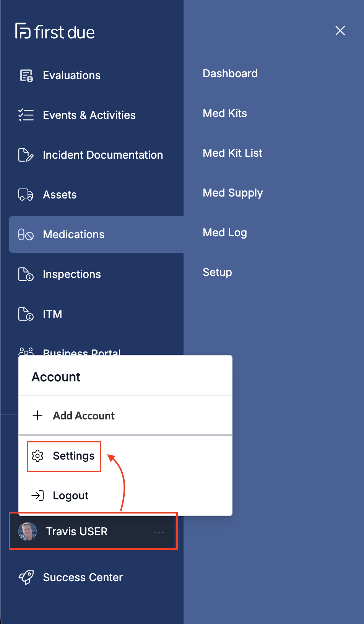Open the Inspections module
Image resolution: width=364 pixels, height=624 pixels.
pyautogui.click(x=72, y=274)
